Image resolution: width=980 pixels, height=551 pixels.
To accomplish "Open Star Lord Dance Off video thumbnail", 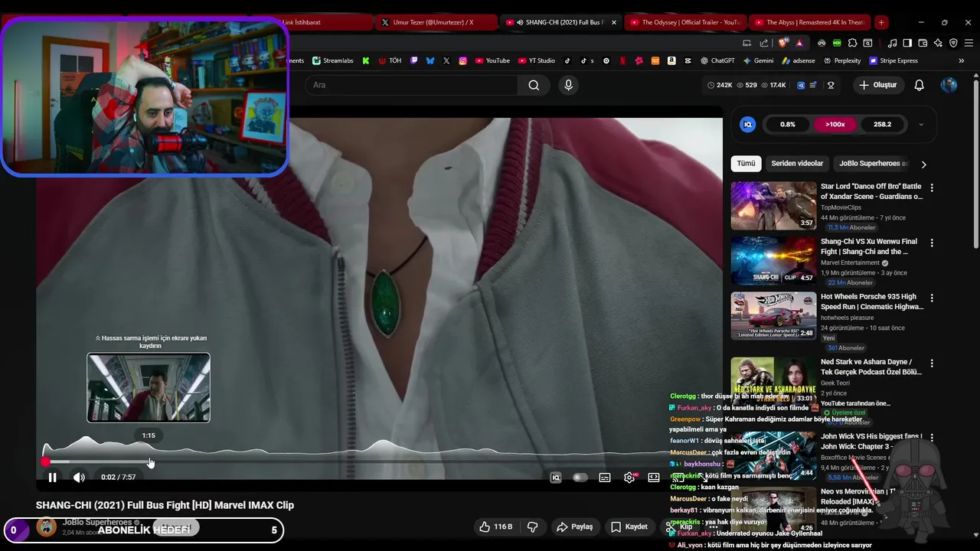I will 773,205.
